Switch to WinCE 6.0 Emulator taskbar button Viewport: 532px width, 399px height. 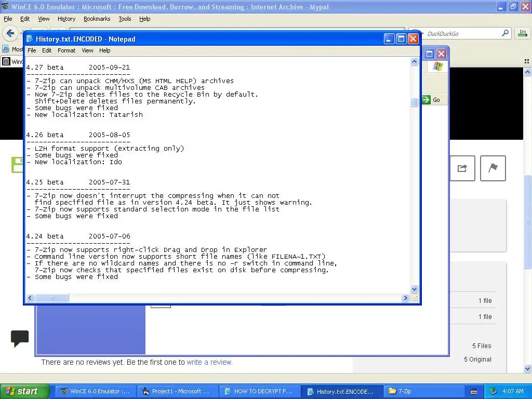pos(96,391)
